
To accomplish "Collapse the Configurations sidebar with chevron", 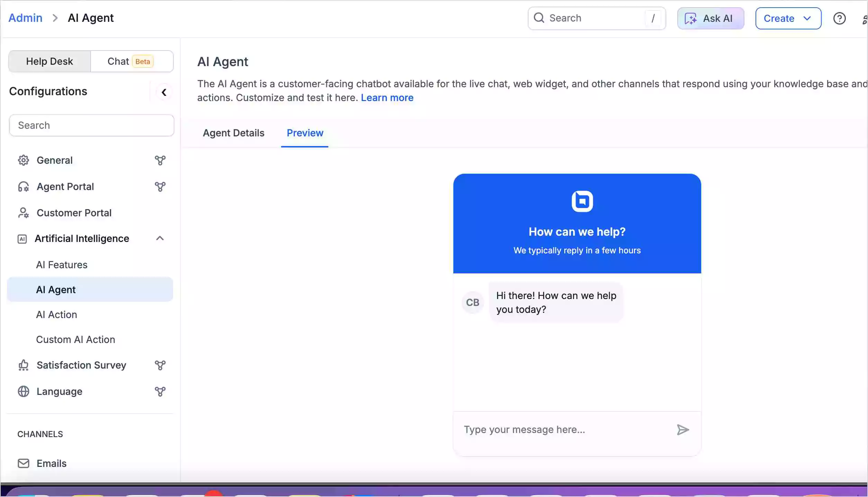I will tap(164, 92).
